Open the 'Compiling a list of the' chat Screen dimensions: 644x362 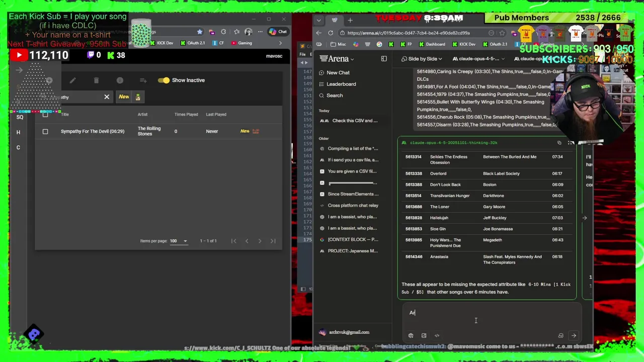[x=349, y=148]
